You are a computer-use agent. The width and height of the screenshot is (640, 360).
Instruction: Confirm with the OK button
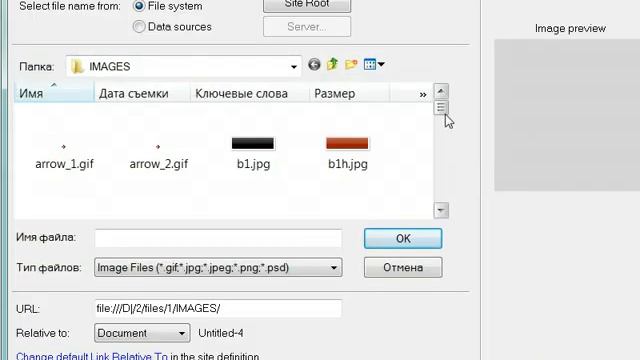coord(403,238)
